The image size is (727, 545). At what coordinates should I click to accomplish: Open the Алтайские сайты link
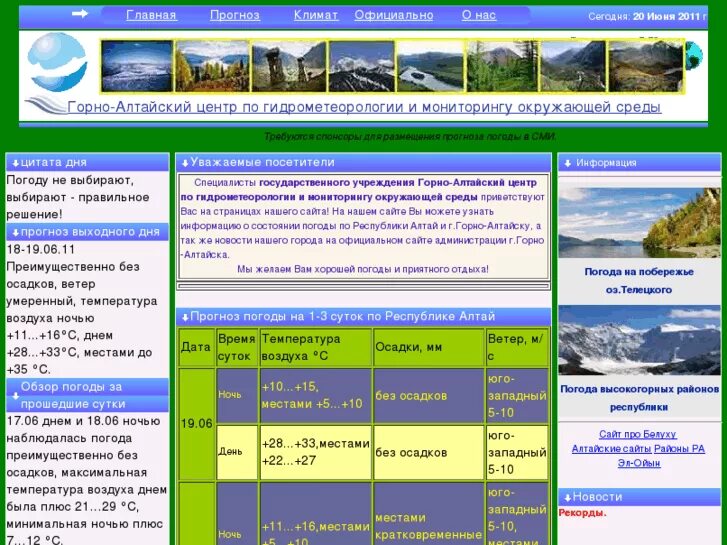(612, 449)
